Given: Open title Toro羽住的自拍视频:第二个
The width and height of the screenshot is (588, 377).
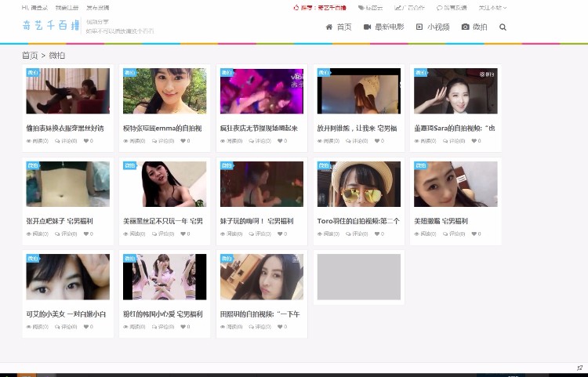Looking at the screenshot, I should 358,221.
